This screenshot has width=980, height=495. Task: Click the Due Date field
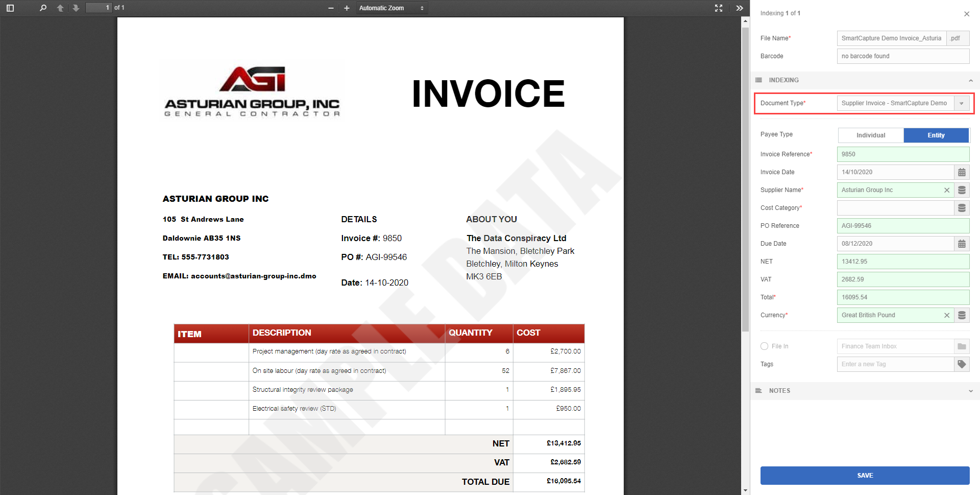895,244
